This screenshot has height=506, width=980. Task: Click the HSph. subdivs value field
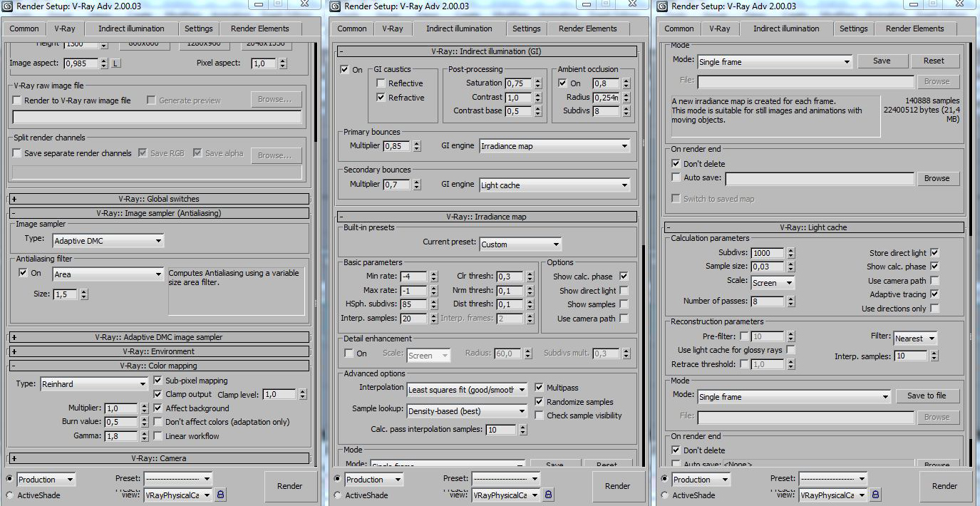point(413,305)
